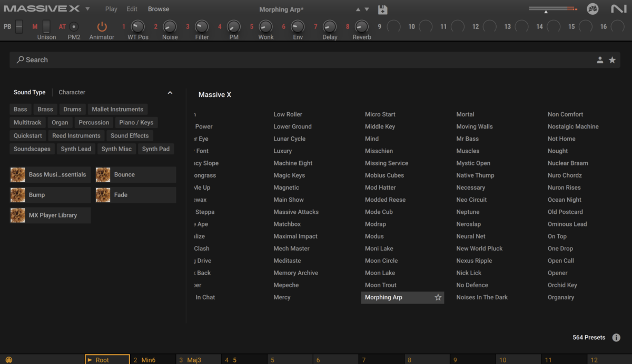Click the spinning engine icon near NI logo

(592, 9)
